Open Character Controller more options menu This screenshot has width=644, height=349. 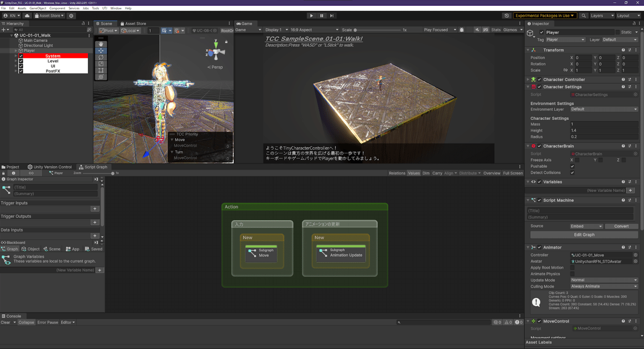click(636, 79)
